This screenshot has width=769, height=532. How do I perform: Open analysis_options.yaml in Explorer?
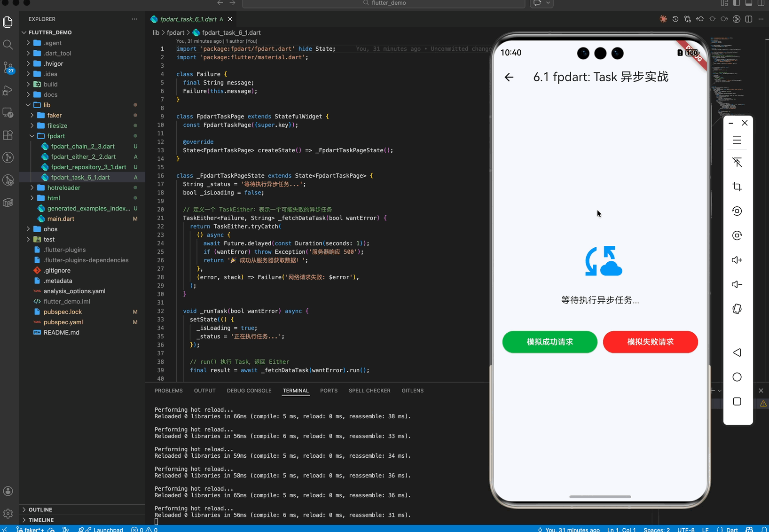tap(74, 291)
